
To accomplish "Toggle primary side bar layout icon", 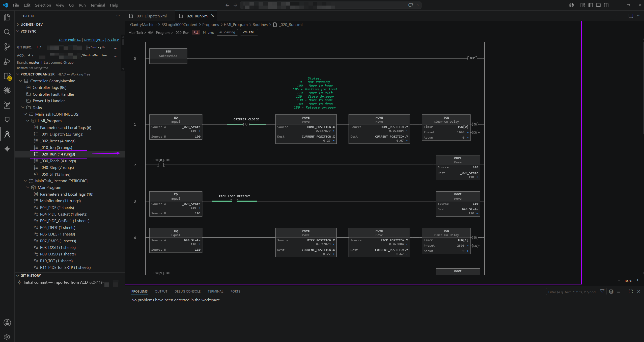I will (x=590, y=5).
